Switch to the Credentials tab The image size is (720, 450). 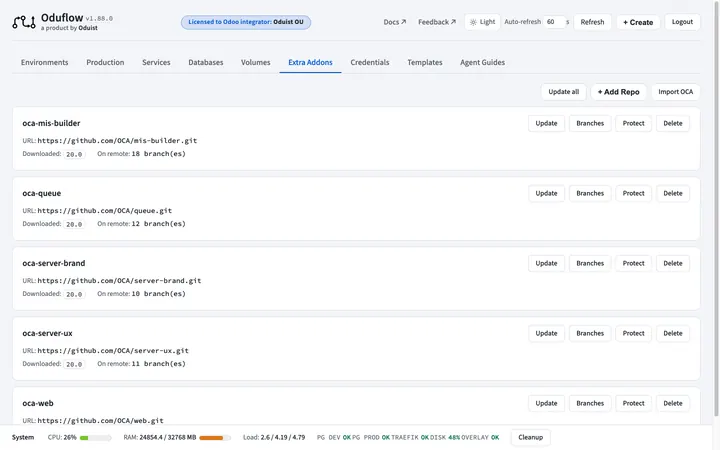370,62
